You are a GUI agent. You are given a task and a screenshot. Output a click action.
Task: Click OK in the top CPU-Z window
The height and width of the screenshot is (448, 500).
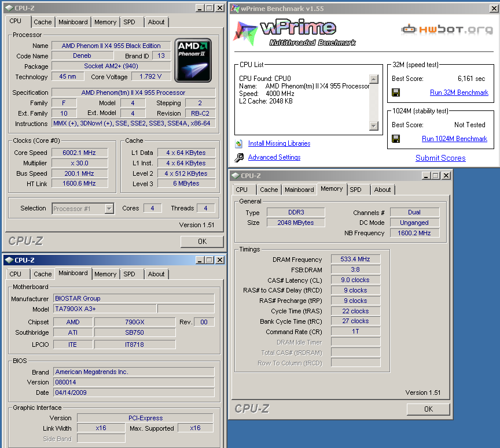coord(202,242)
